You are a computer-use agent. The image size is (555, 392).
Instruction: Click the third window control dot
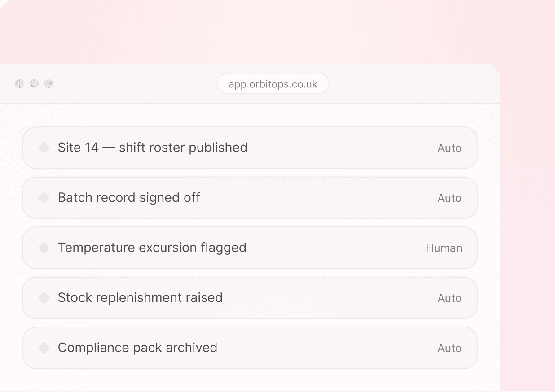tap(49, 84)
